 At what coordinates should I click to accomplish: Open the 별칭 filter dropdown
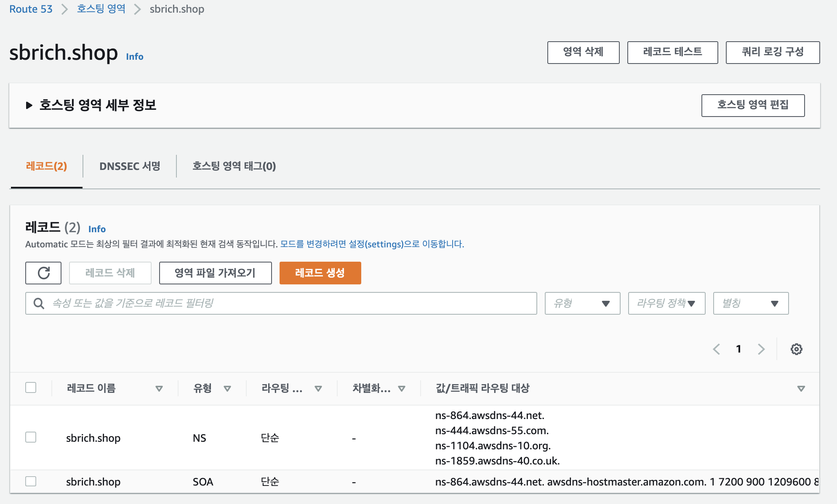(751, 303)
